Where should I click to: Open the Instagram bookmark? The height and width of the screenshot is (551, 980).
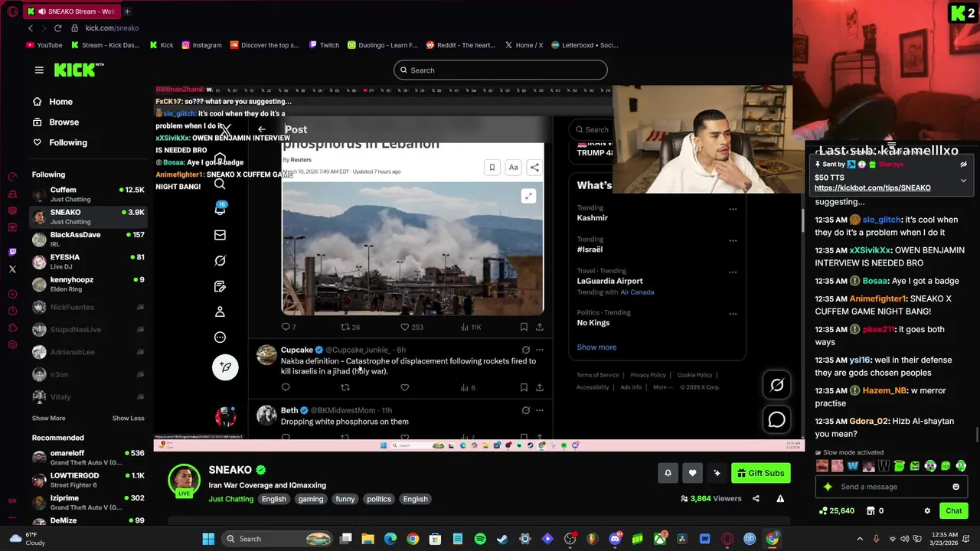pyautogui.click(x=201, y=45)
